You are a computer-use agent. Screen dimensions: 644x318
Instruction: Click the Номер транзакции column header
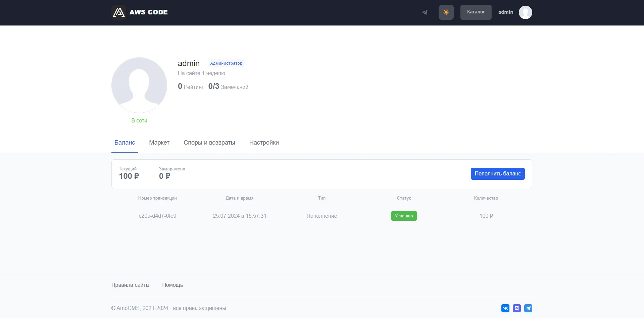pos(157,198)
